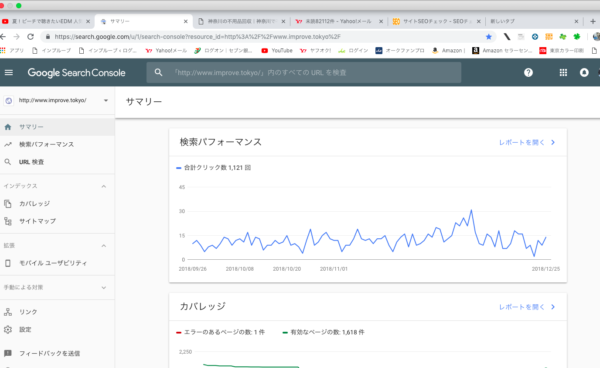This screenshot has width=600, height=368.
Task: Close the 新しいタブ browser tab
Action: point(576,21)
